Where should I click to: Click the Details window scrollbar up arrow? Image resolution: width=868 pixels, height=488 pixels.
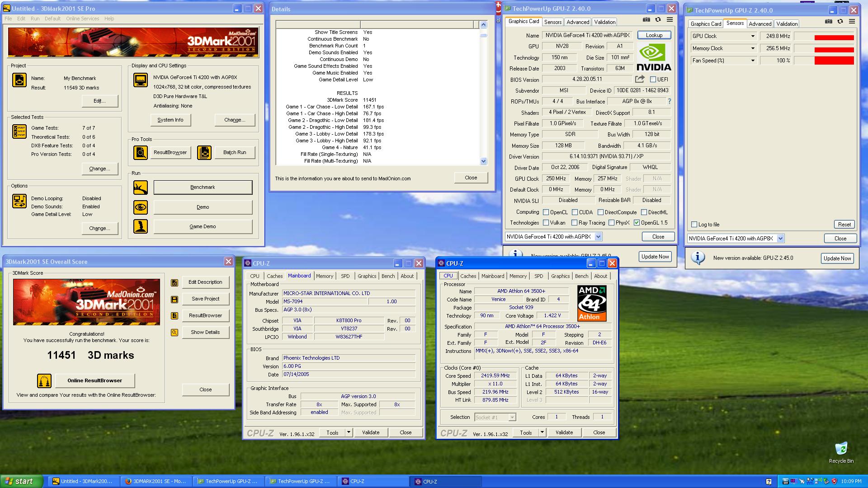click(x=483, y=25)
